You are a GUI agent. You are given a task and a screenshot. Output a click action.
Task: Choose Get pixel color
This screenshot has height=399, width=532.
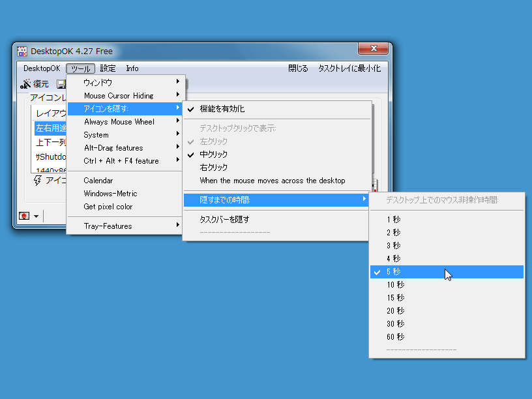coord(125,207)
